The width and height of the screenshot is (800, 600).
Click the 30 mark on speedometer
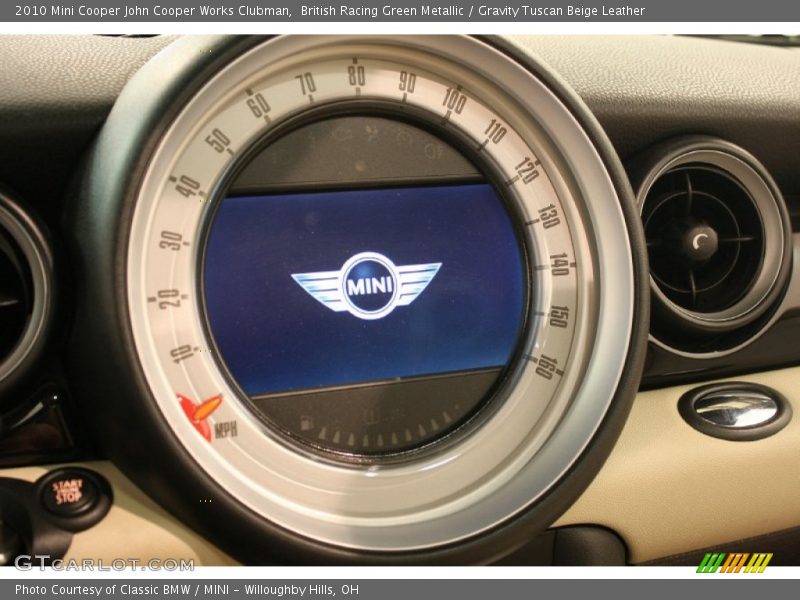[170, 240]
